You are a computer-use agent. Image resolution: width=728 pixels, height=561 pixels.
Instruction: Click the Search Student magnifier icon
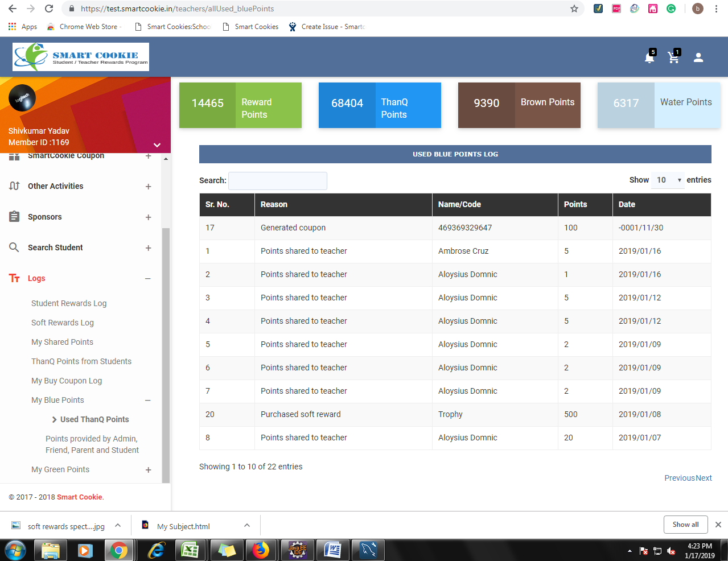(14, 247)
